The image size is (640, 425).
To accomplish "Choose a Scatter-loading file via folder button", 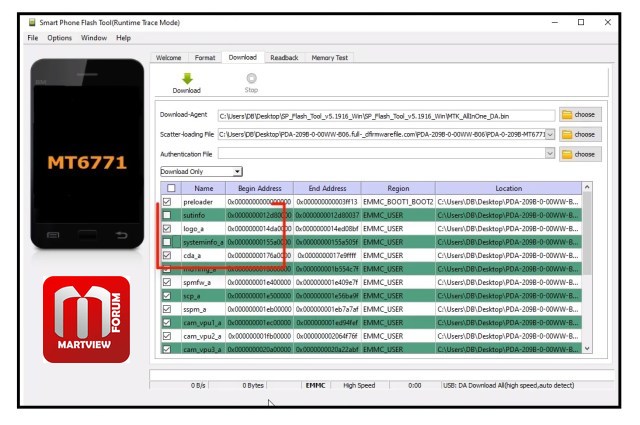I will (580, 134).
